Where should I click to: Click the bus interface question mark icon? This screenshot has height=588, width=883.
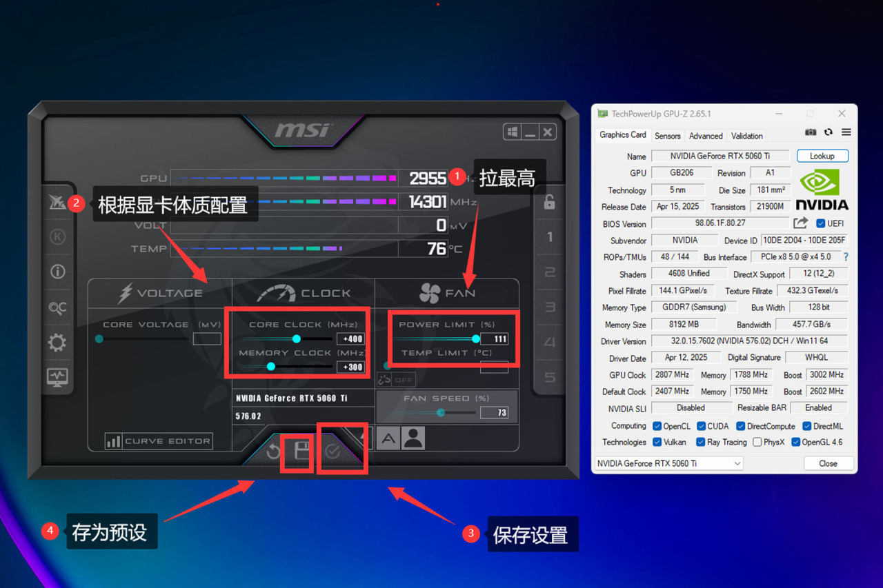(x=846, y=257)
